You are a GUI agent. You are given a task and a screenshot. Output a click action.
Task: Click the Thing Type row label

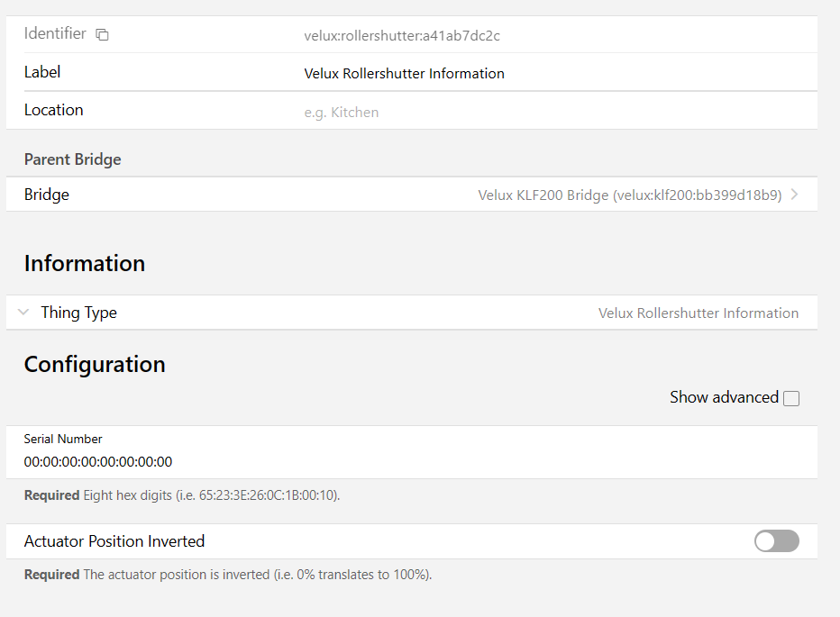[78, 313]
